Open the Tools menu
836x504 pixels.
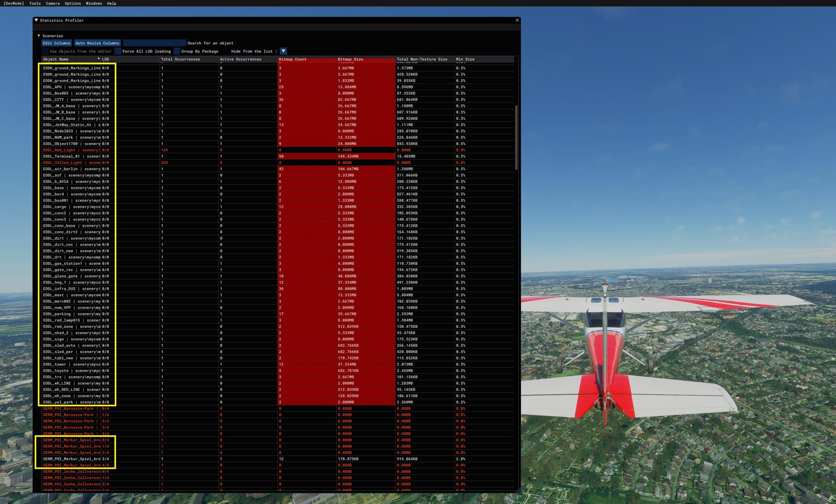tap(34, 3)
